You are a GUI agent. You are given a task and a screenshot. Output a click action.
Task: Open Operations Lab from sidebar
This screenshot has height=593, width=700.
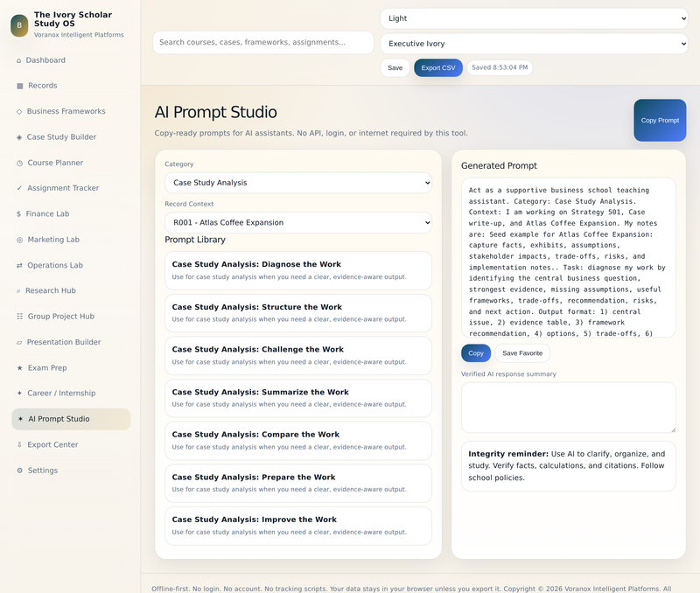pyautogui.click(x=71, y=266)
